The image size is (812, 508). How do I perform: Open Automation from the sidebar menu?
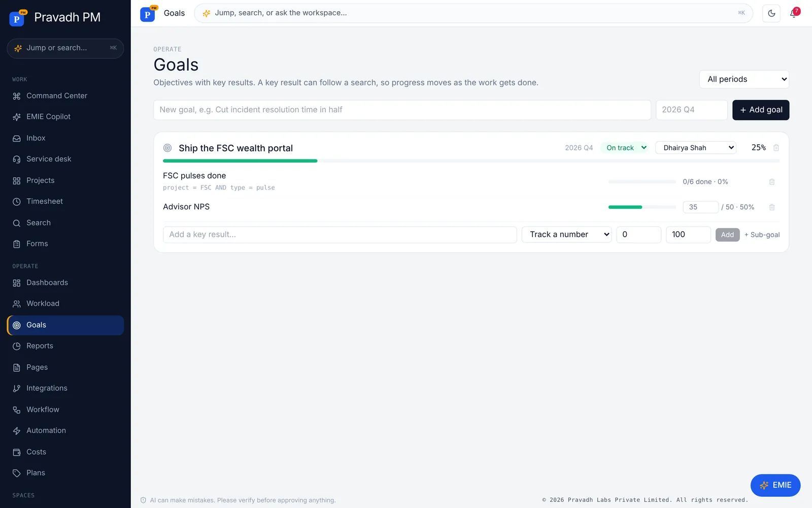pyautogui.click(x=65, y=431)
